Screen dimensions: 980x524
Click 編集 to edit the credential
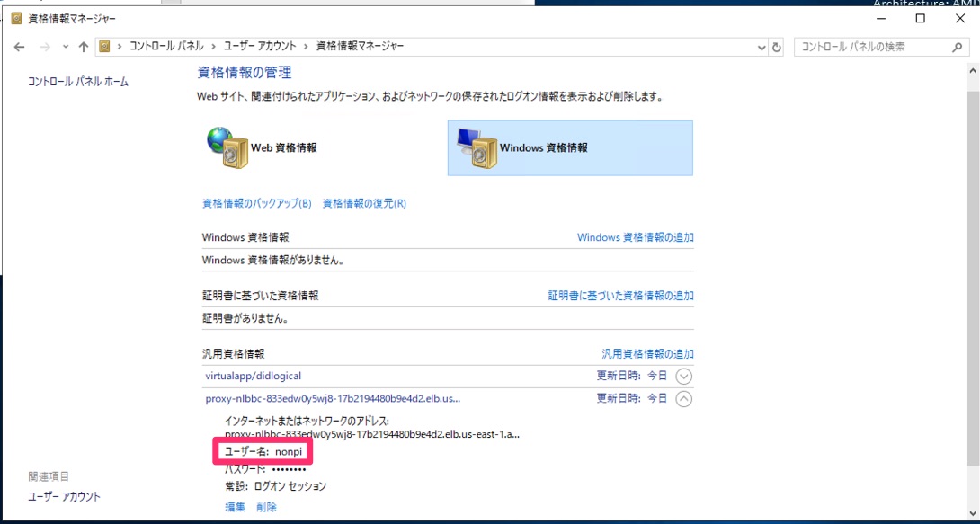[235, 507]
